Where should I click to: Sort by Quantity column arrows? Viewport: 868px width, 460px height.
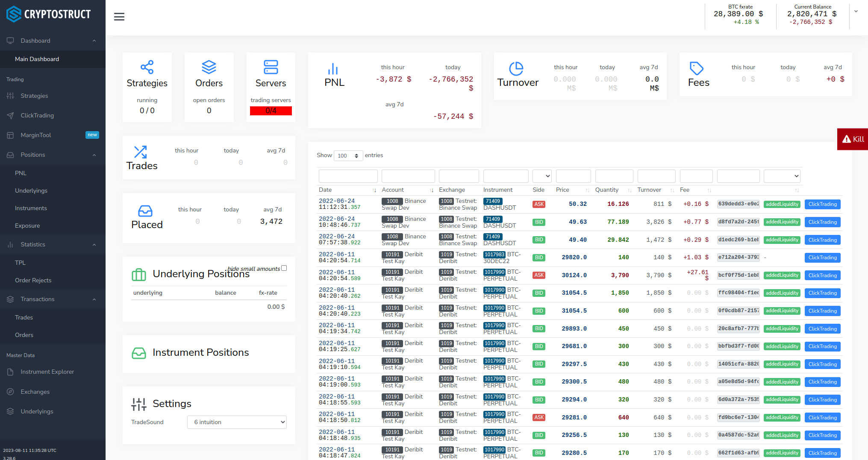click(x=630, y=190)
